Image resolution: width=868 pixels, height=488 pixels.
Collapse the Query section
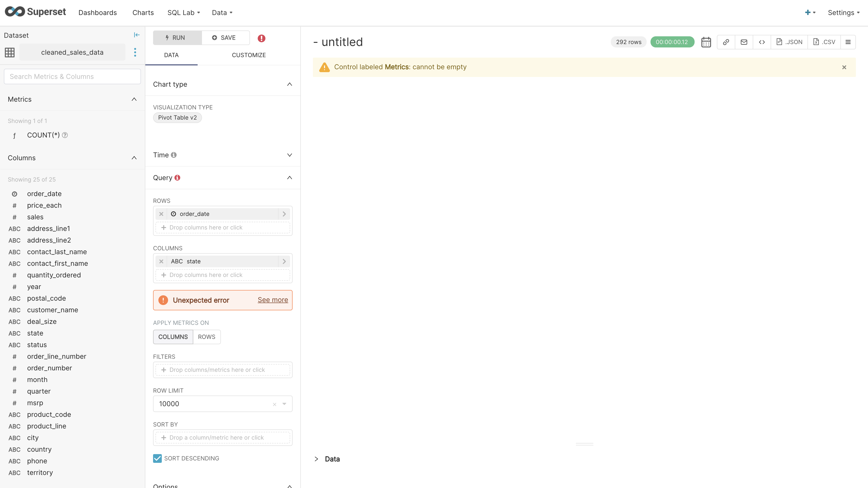pyautogui.click(x=289, y=177)
